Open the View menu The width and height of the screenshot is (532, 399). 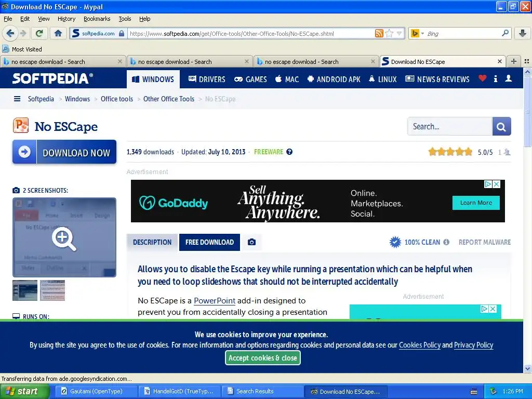point(44,19)
